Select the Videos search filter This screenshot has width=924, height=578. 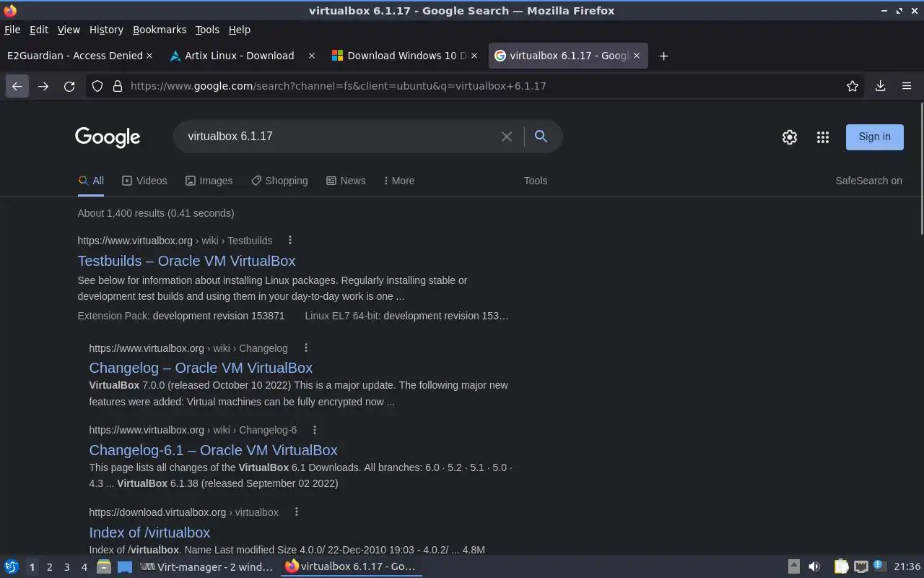click(144, 181)
